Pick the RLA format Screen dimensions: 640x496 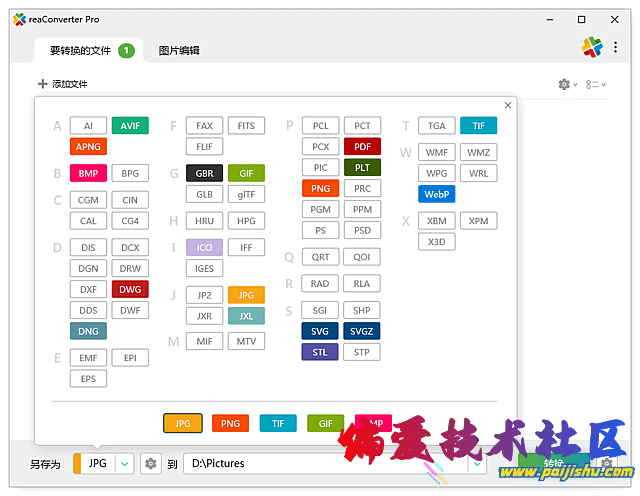click(x=362, y=284)
